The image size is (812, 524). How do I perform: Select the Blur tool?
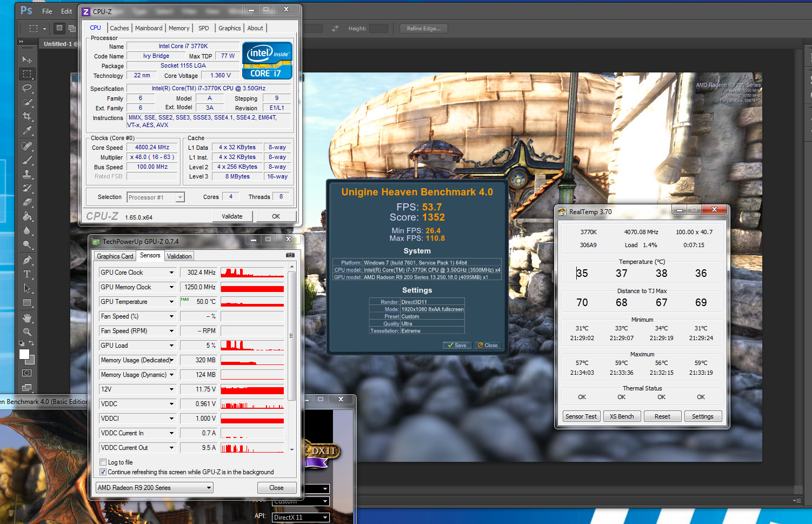pos(27,230)
